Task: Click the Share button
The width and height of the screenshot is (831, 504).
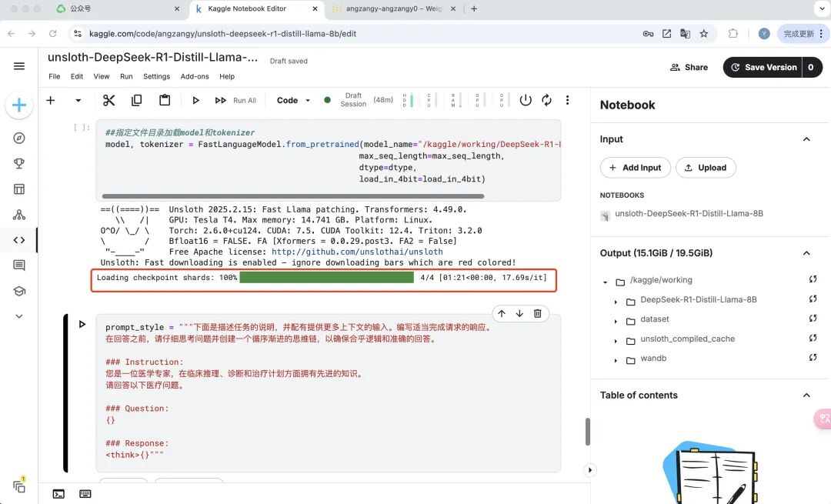Action: [x=689, y=67]
